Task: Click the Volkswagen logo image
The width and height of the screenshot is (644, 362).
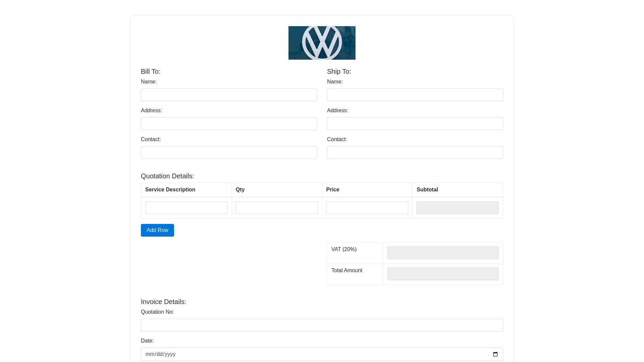Action: pos(322,43)
